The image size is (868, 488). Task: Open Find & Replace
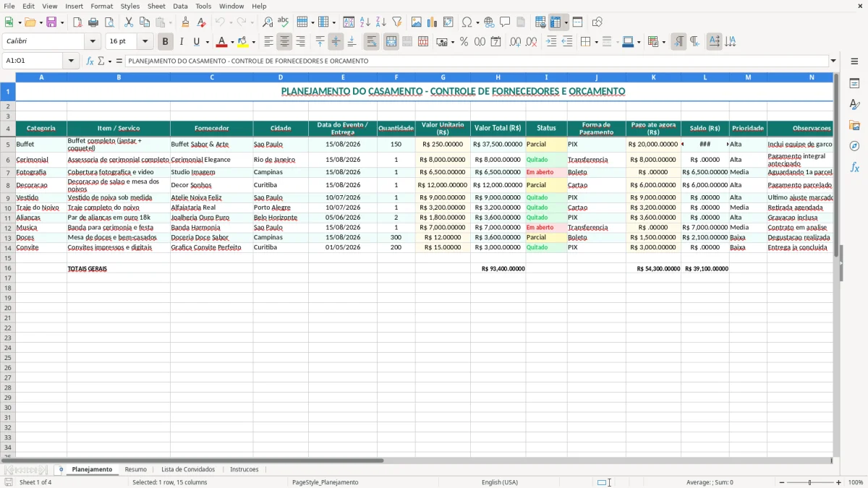268,22
